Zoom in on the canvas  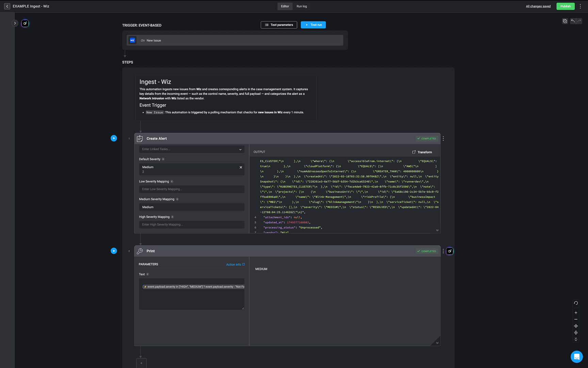tap(576, 313)
